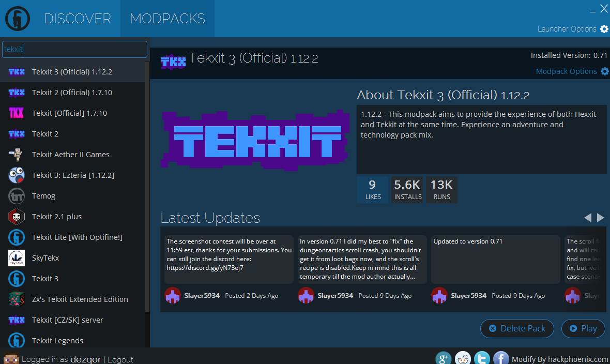Click the SkyTekx pack icon

click(17, 257)
